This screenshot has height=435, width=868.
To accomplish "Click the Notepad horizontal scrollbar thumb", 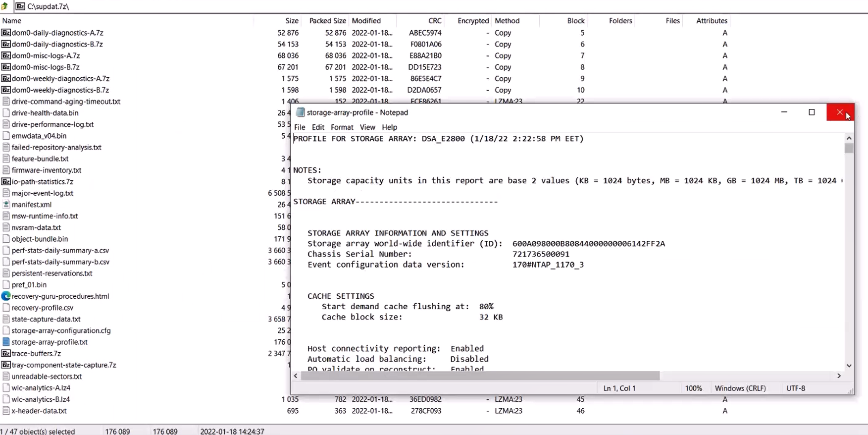I will coord(480,376).
